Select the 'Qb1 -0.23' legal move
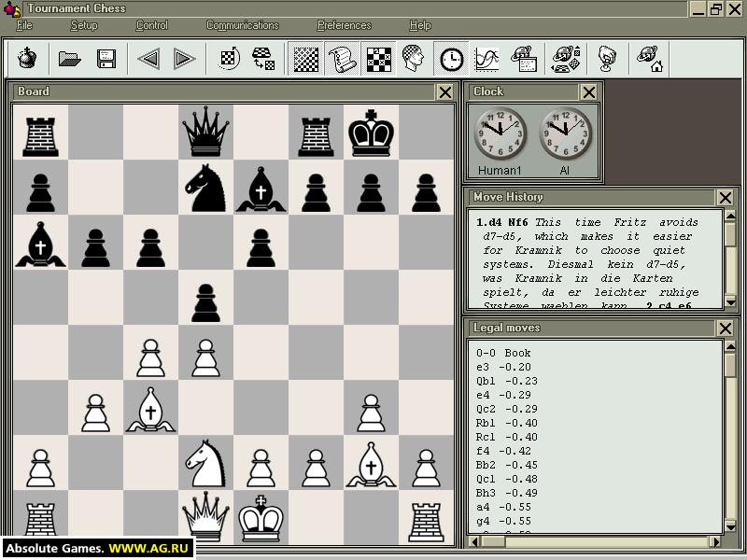Image resolution: width=747 pixels, height=560 pixels. [506, 381]
